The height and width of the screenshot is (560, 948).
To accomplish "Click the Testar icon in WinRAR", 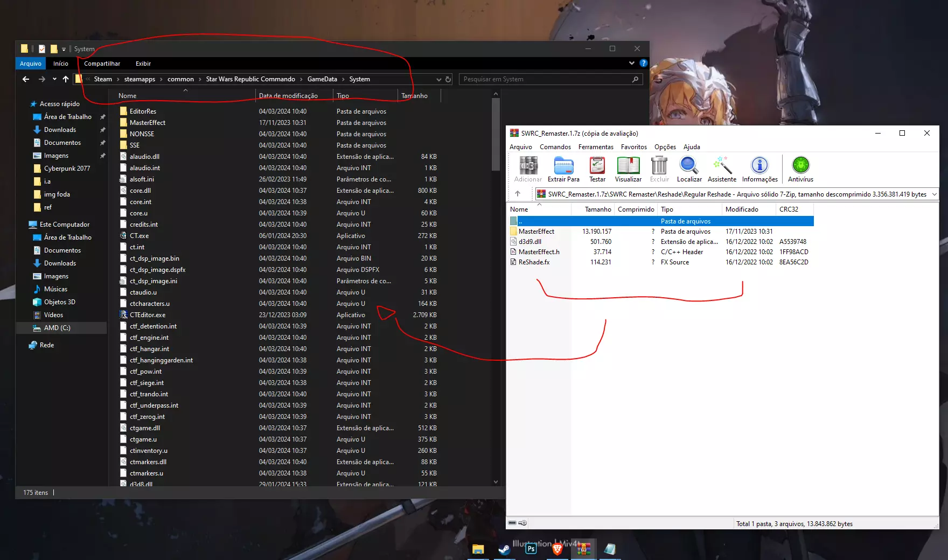I will coord(597,170).
